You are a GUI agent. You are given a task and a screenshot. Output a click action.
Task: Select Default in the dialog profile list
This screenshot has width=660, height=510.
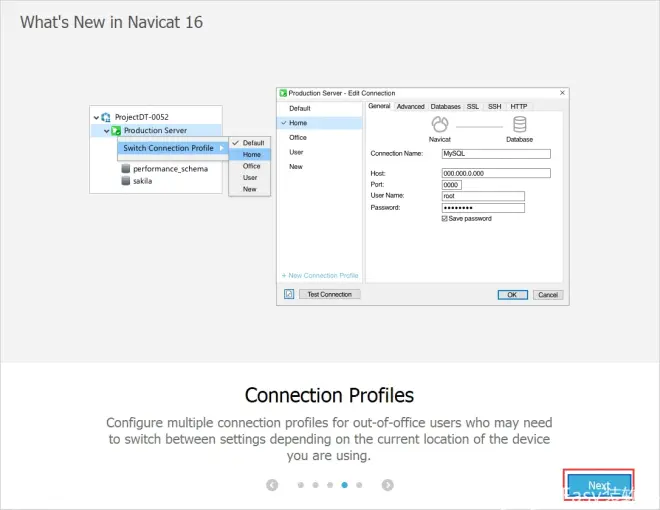click(x=319, y=109)
